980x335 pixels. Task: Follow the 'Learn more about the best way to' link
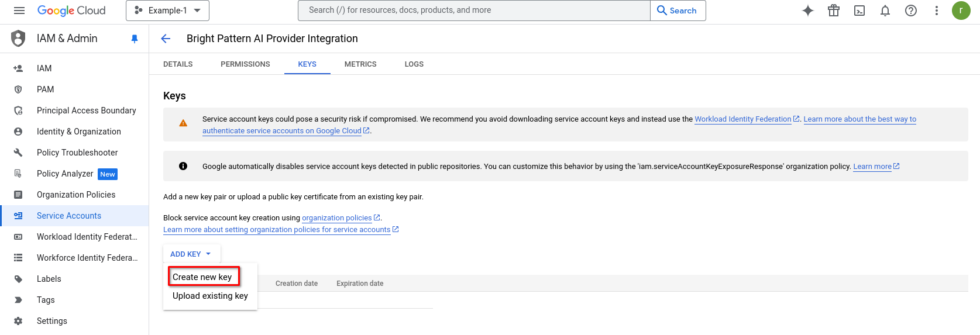coord(860,119)
